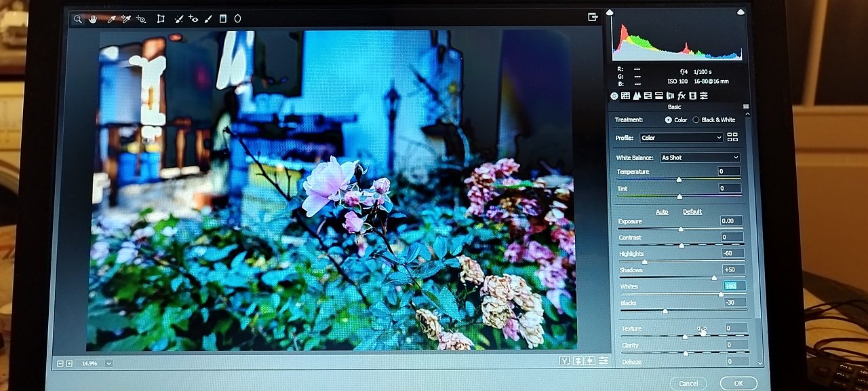Select the Zoom tool magnifier
This screenshot has height=391, width=868.
tap(78, 19)
